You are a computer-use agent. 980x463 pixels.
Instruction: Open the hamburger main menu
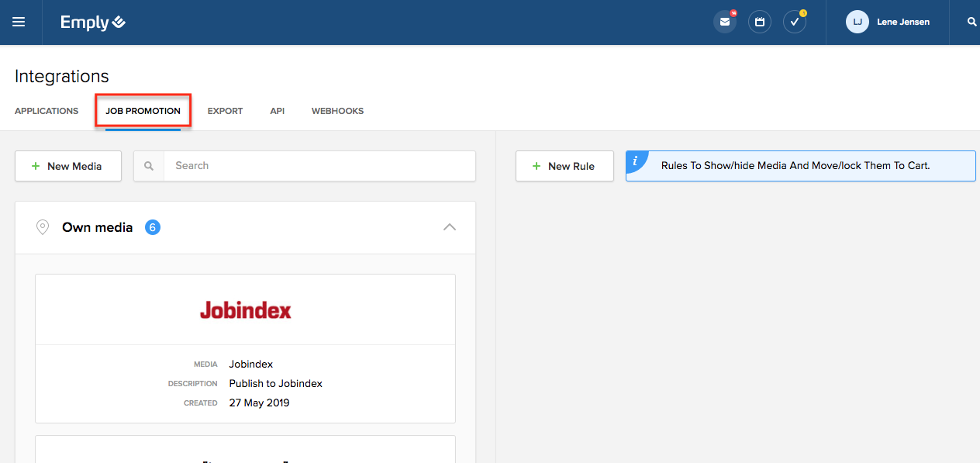(x=19, y=22)
